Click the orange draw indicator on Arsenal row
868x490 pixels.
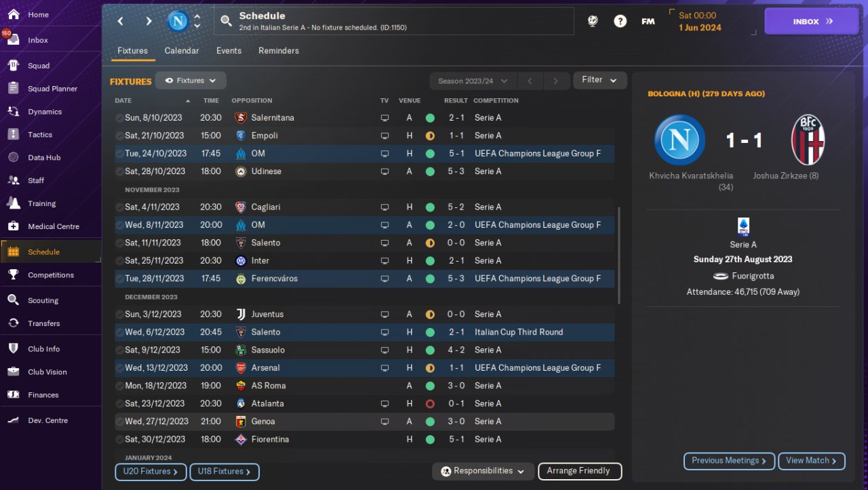pyautogui.click(x=430, y=368)
